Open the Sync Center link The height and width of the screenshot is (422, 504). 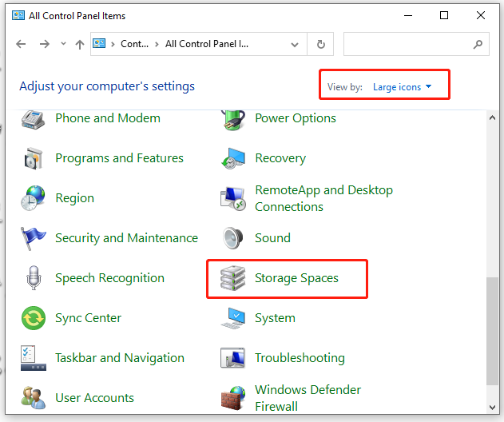[88, 318]
